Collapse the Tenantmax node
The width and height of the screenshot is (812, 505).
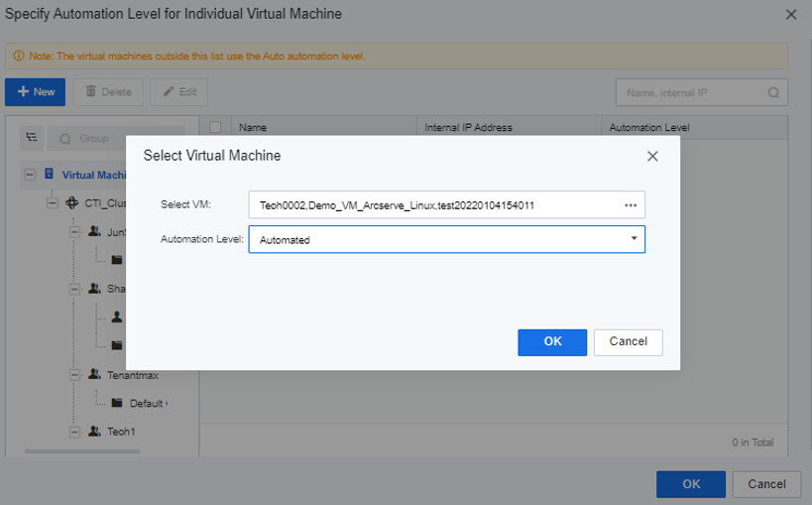click(x=75, y=374)
